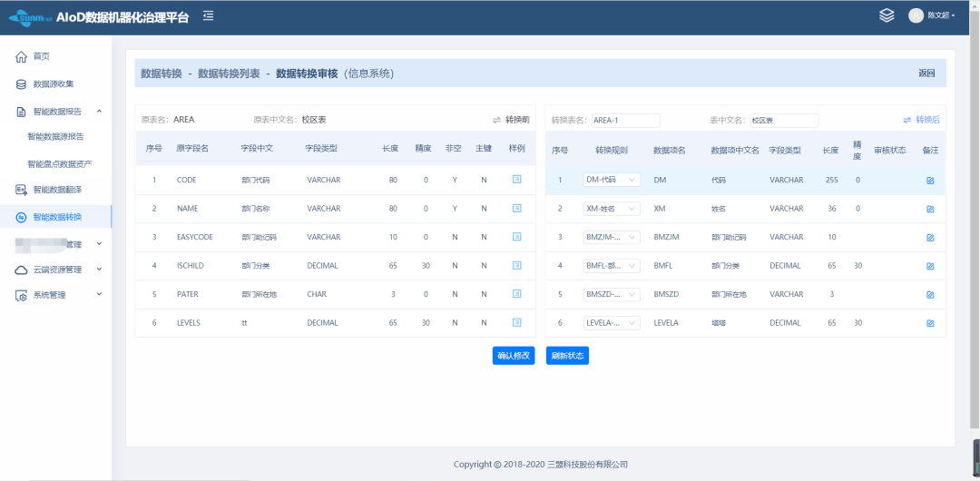View sample data icon for LEVELS row
The width and height of the screenshot is (980, 481).
click(x=517, y=323)
